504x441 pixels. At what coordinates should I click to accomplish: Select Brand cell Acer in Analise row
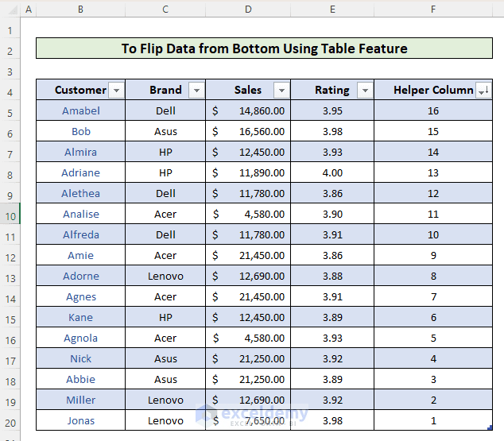click(165, 214)
